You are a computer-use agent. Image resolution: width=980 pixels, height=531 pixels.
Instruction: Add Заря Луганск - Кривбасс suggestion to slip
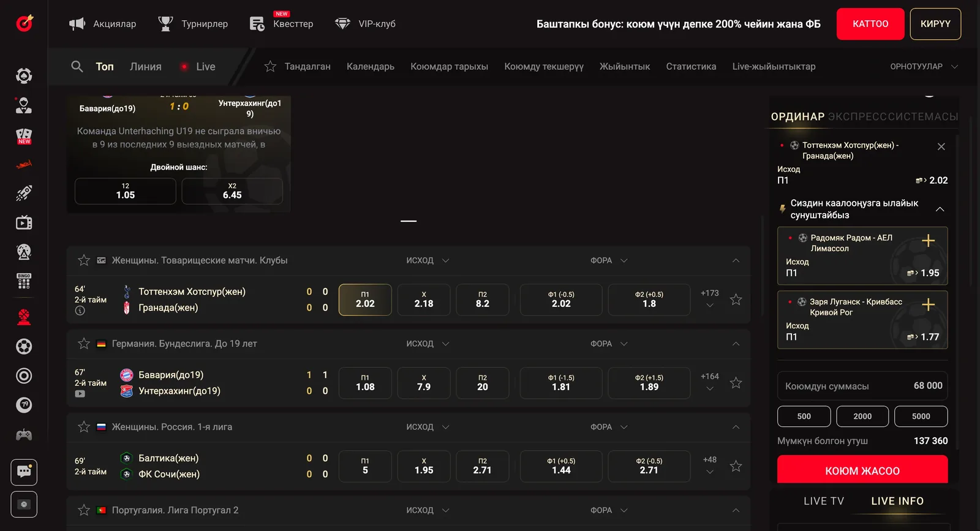click(x=929, y=304)
